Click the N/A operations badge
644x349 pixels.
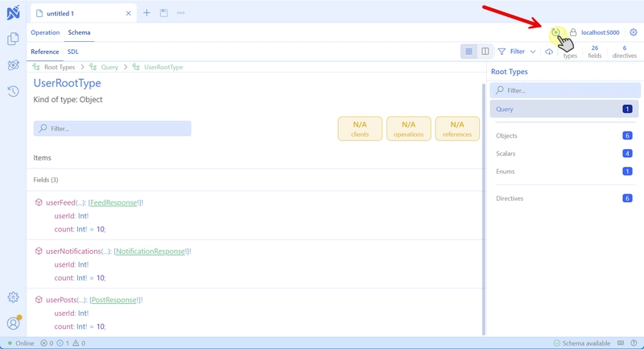tap(409, 129)
